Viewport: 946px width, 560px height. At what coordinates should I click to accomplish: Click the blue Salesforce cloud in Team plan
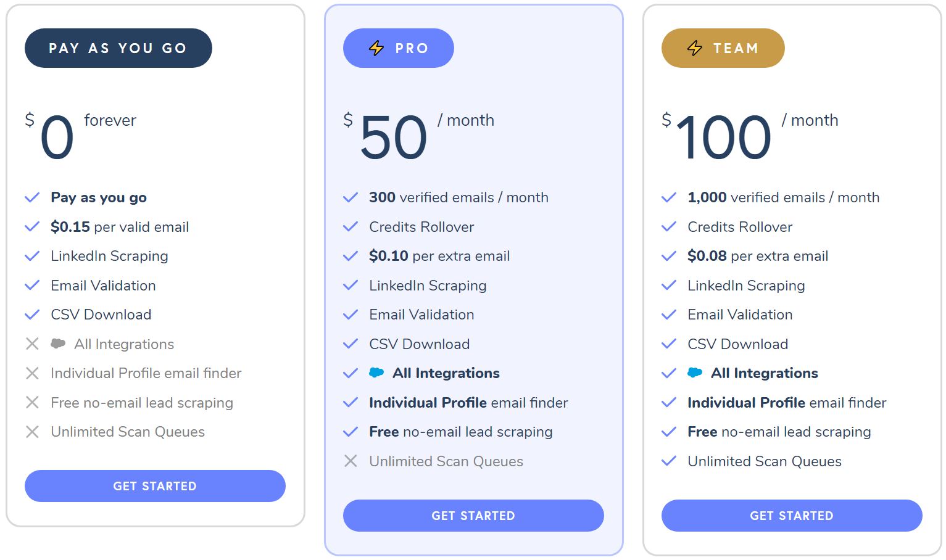click(x=695, y=373)
